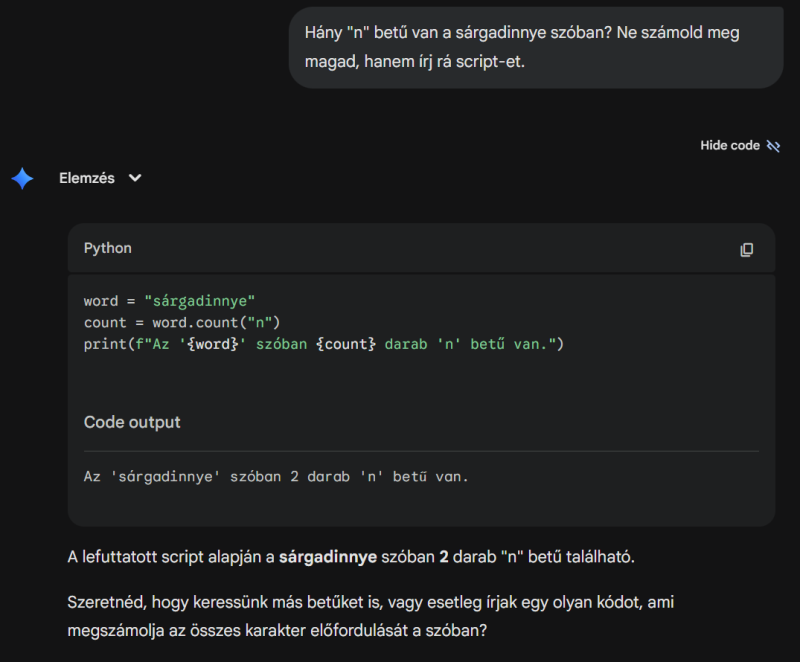Click the script output result text

276,477
